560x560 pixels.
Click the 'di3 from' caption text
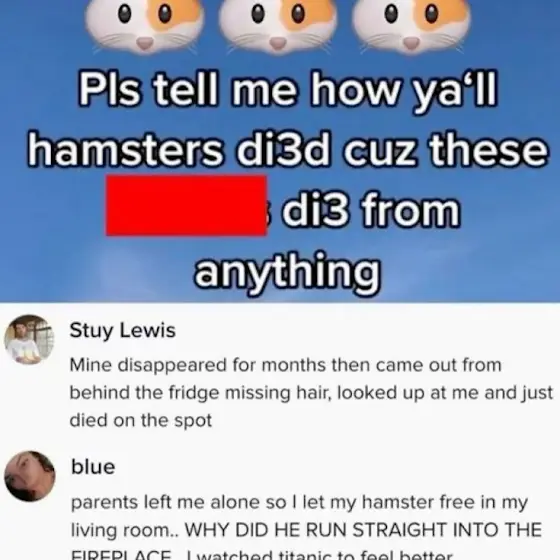pyautogui.click(x=371, y=210)
